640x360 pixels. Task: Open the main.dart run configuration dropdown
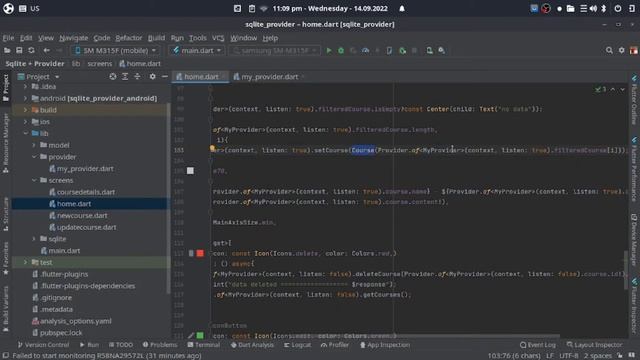(196, 51)
